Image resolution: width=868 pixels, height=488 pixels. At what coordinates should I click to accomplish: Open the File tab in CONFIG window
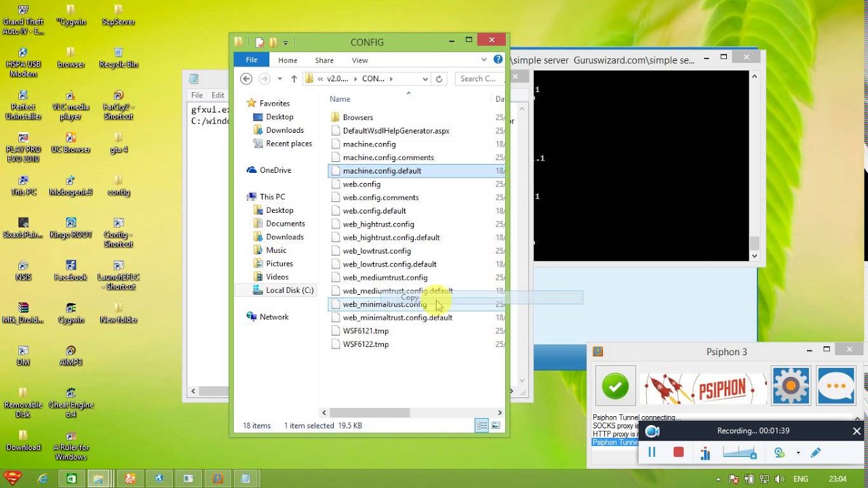[x=252, y=60]
